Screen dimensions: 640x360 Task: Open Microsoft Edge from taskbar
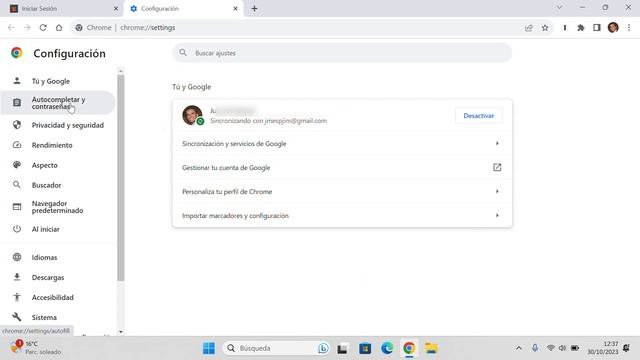[x=387, y=348]
